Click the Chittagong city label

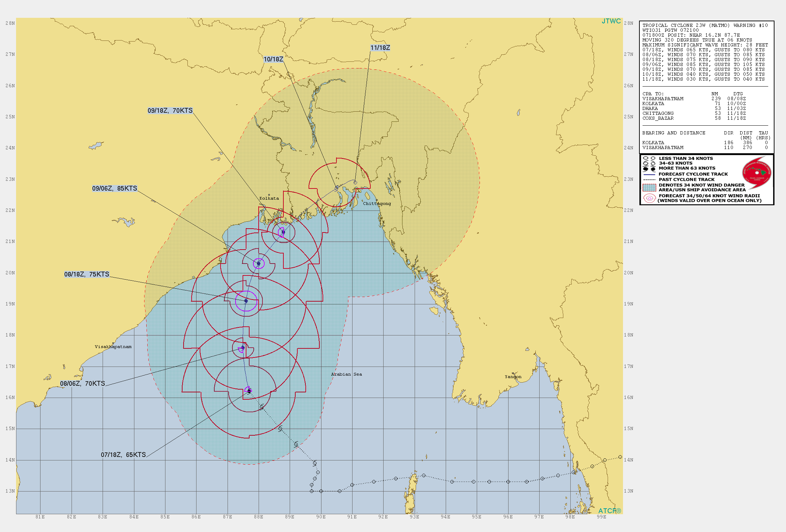(377, 204)
